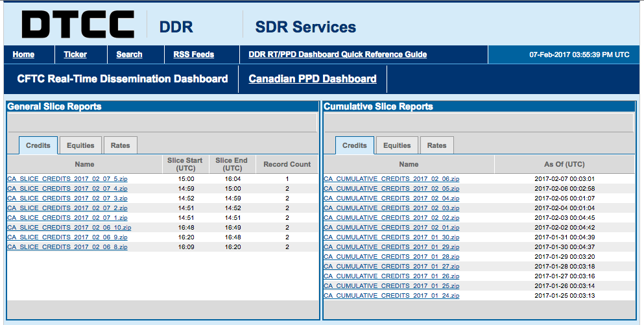Download CA_CUMULATIVE_CREDITS_2017_01_24.zip

pos(392,296)
